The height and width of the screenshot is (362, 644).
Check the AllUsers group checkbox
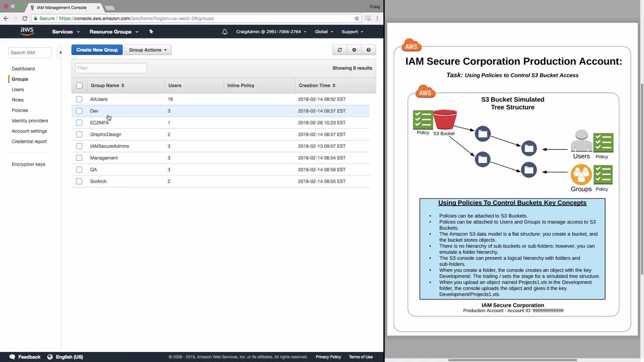79,99
